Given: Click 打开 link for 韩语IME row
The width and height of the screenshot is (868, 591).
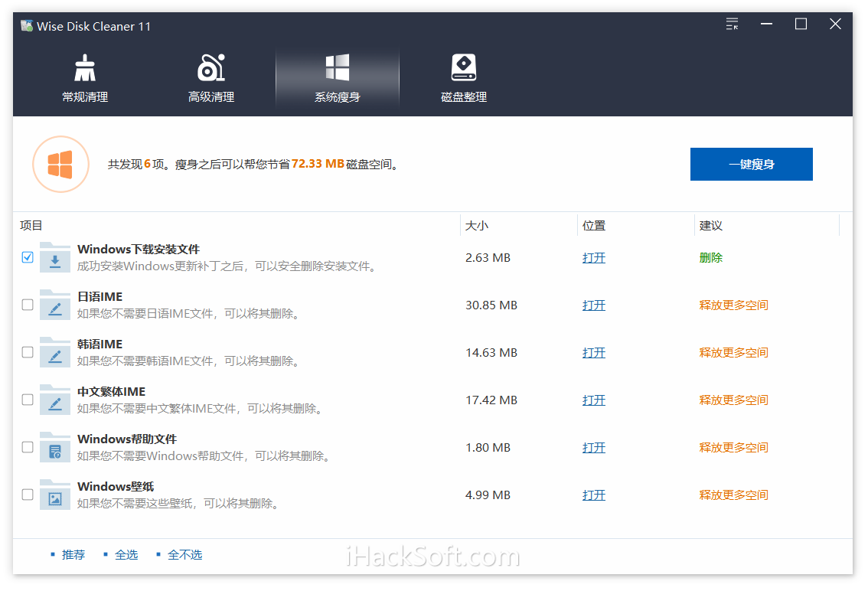Looking at the screenshot, I should [x=594, y=353].
